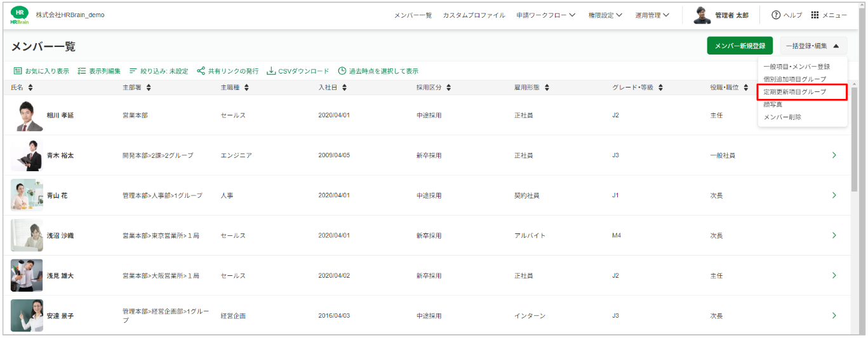Issue a shared link via share icon
868x338 pixels.
tap(201, 71)
